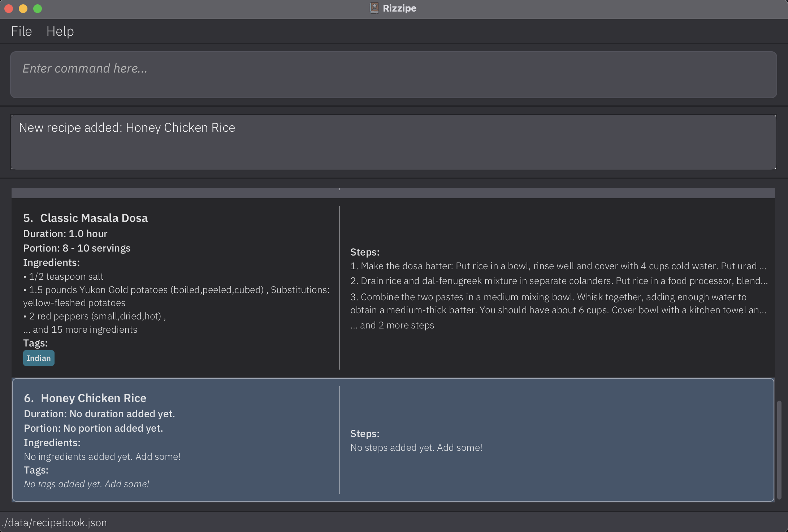Click step 2 Drain rice and dal-fenugreek
This screenshot has width=788, height=532.
[559, 281]
